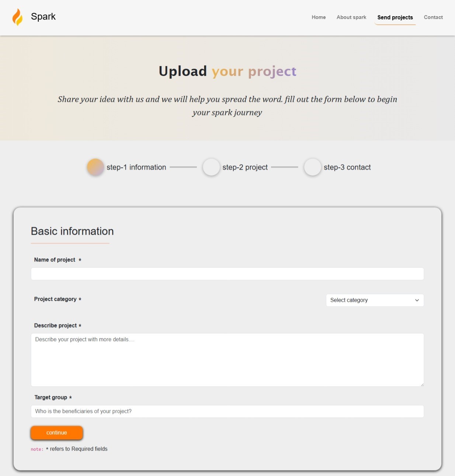Open the Select category dropdown

click(375, 300)
